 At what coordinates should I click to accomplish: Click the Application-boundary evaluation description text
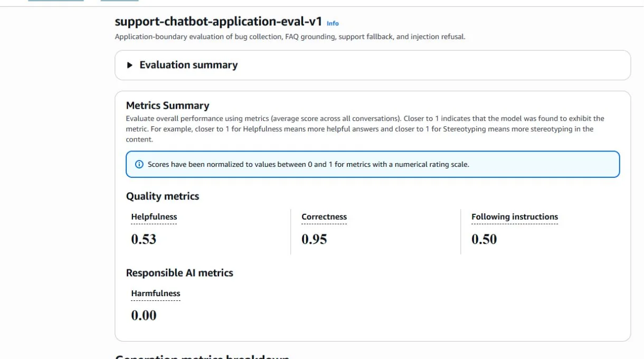pos(290,37)
